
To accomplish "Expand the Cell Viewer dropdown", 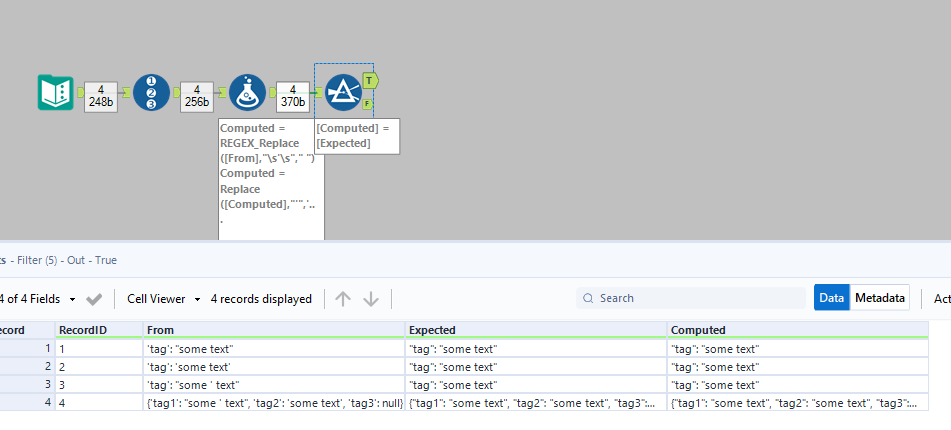I will click(164, 298).
